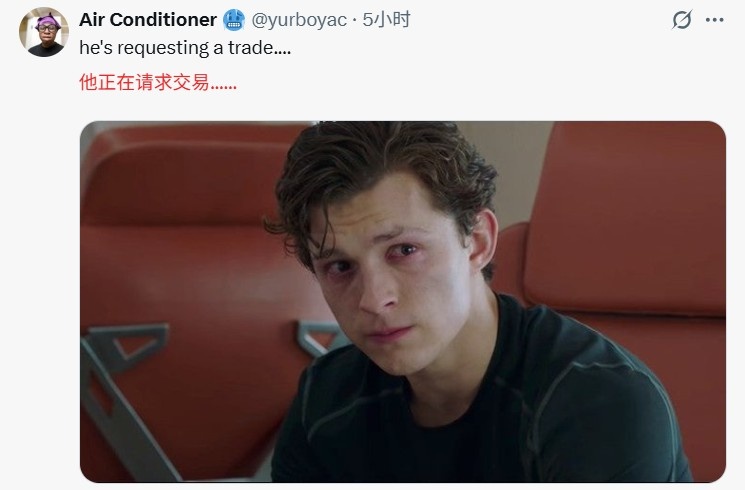
Task: Click the tweet text "he's requesting a trade...."
Action: pos(185,48)
